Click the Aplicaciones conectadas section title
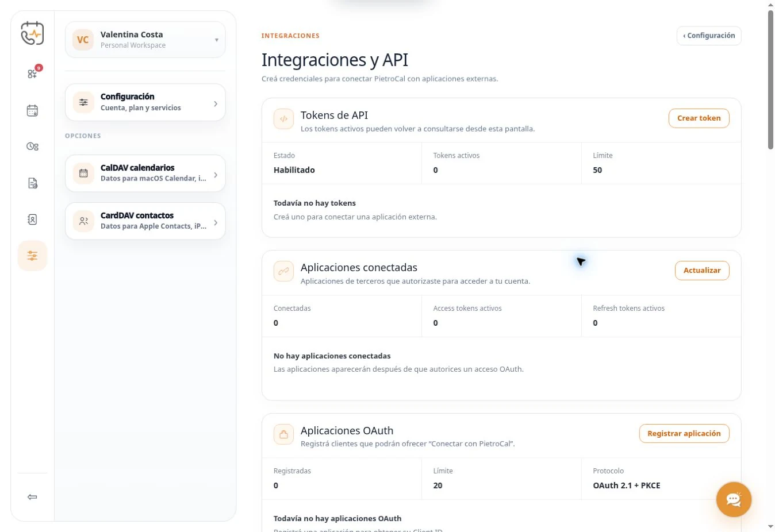The height and width of the screenshot is (532, 775). (x=359, y=267)
